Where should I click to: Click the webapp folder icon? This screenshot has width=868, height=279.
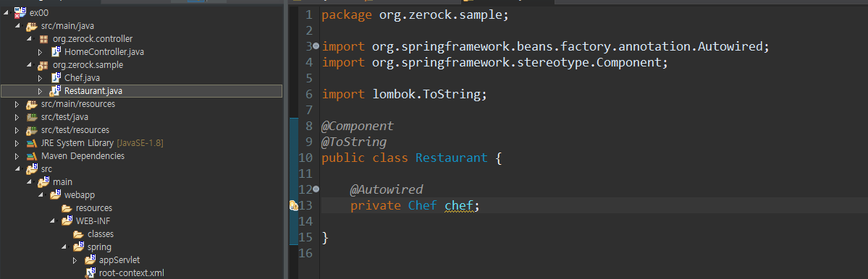point(55,195)
